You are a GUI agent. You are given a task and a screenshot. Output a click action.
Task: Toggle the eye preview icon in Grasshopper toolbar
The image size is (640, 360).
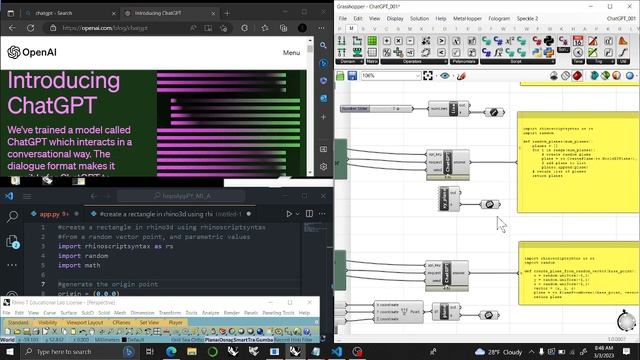(x=444, y=76)
